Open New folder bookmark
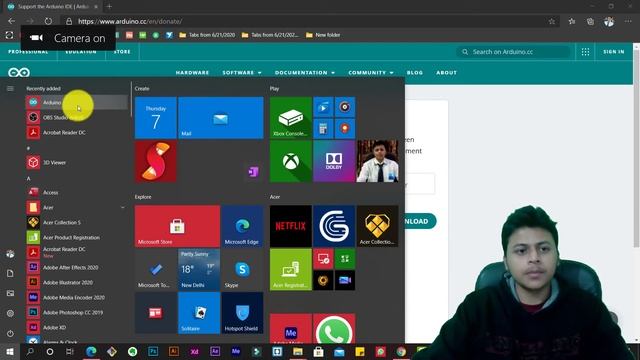Viewport: 640px width, 360px height. click(x=323, y=35)
